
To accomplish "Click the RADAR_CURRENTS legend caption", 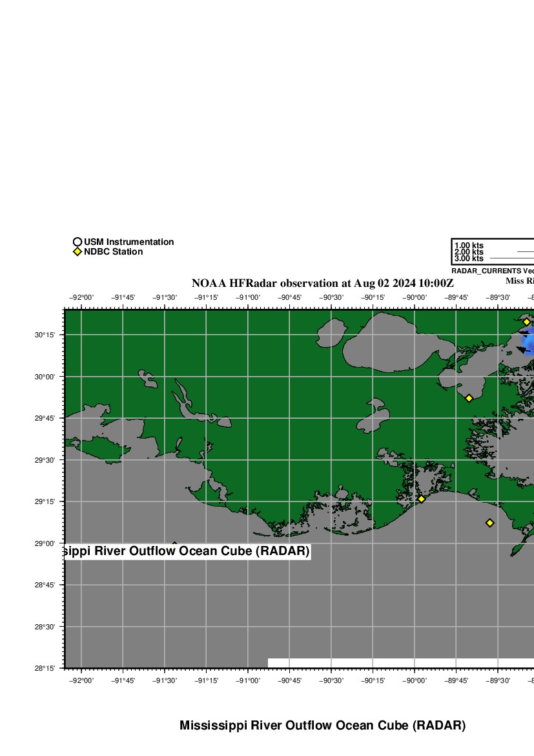I will tap(491, 271).
